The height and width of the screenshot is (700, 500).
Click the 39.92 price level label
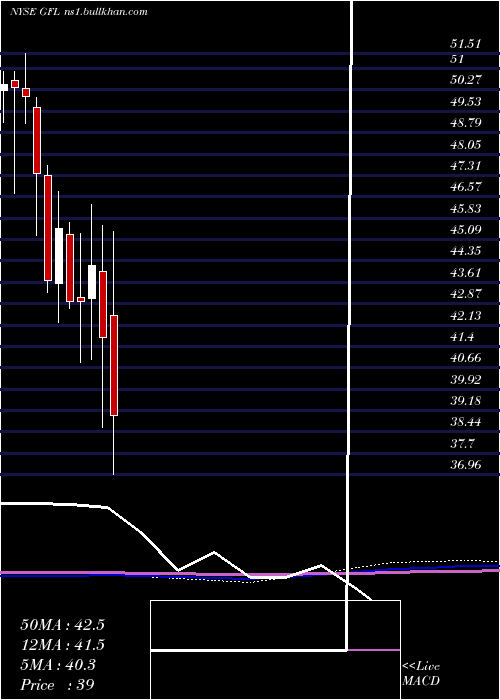click(x=467, y=379)
